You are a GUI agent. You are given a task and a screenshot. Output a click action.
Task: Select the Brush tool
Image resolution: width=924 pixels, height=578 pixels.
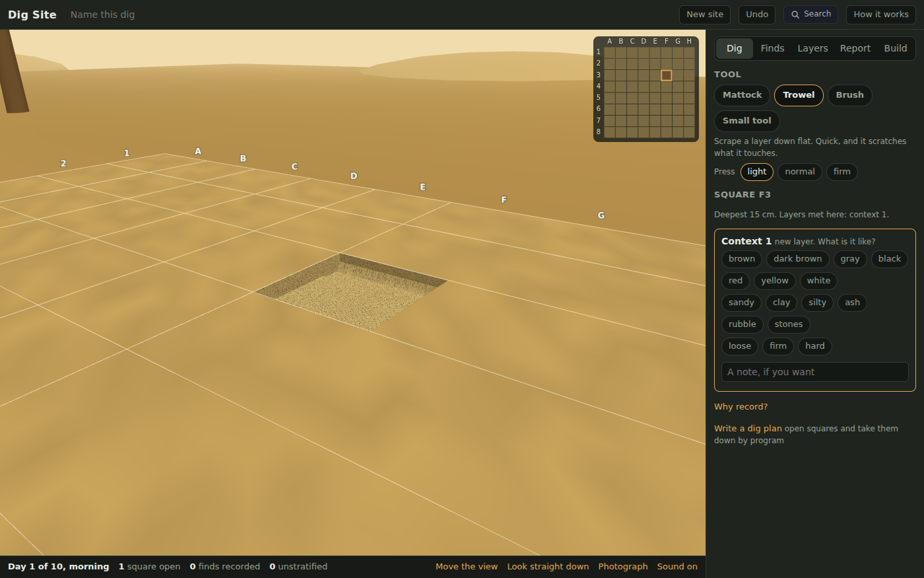click(x=849, y=95)
